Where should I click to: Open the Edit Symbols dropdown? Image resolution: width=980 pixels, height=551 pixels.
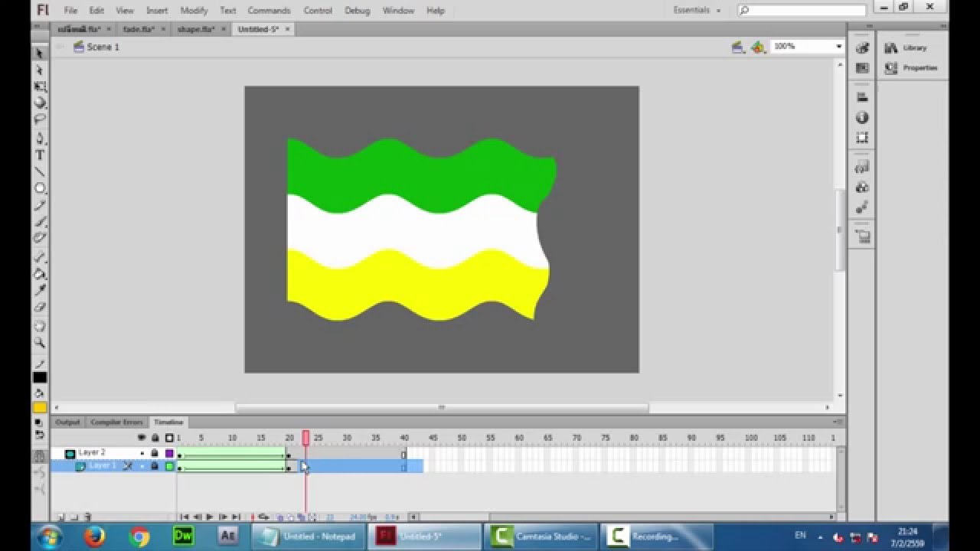(758, 47)
